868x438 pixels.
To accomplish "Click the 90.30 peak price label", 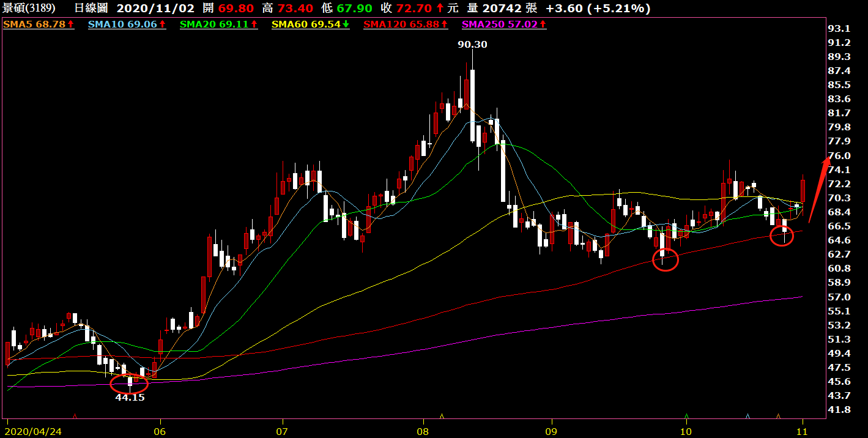I will [x=472, y=44].
